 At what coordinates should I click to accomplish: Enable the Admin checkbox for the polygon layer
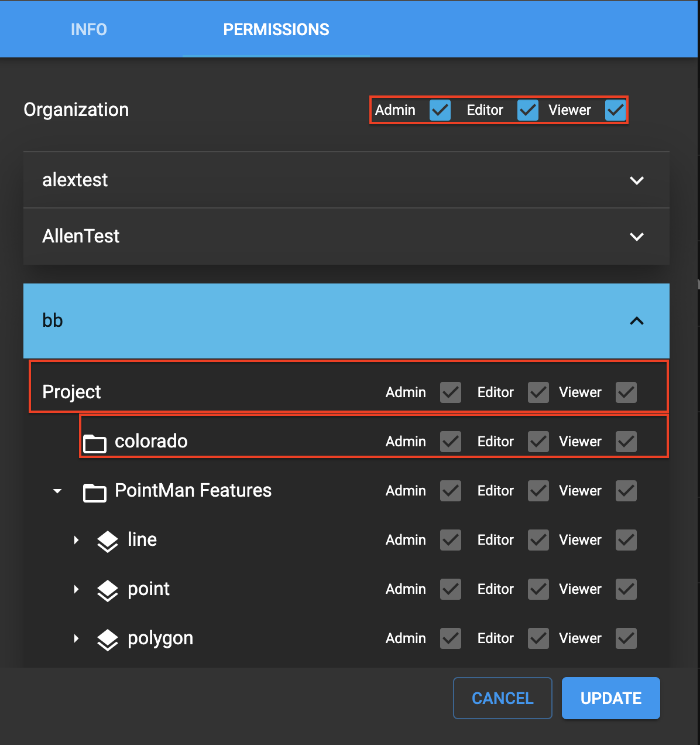coord(450,638)
